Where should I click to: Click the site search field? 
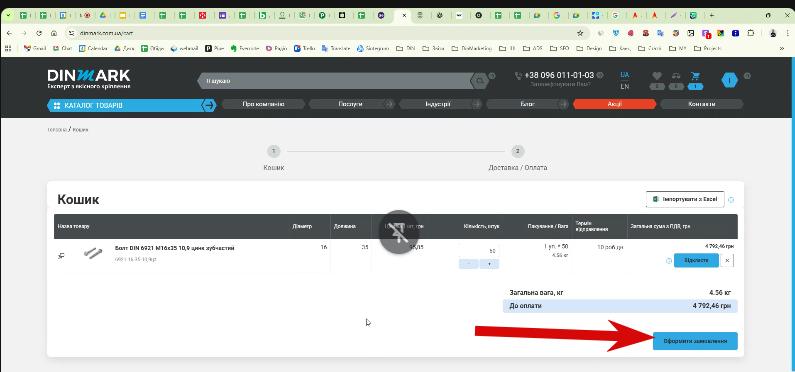pos(335,81)
